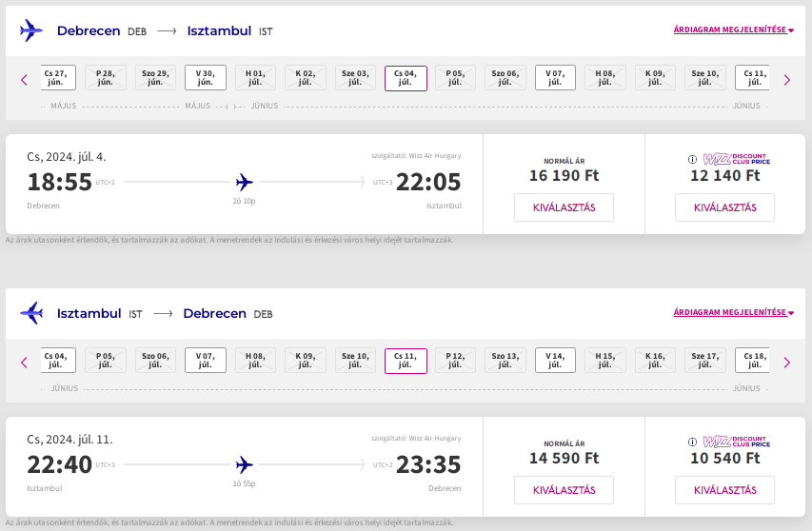Open Wizz Discount Club info icon on return
The width and height of the screenshot is (812, 531).
[692, 442]
